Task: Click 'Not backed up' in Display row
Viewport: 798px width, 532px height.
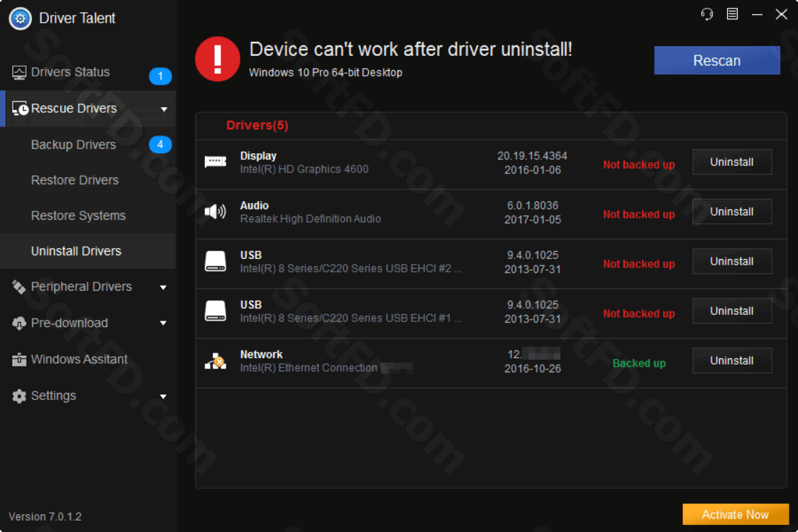Action: (x=638, y=165)
